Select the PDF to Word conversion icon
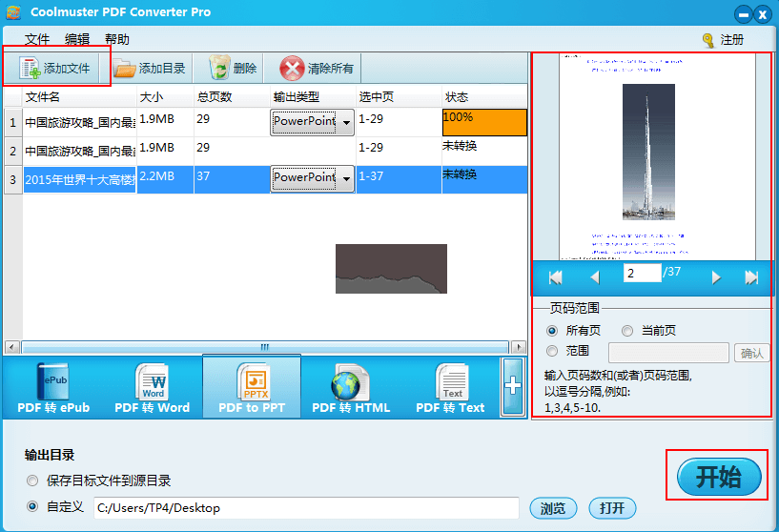Image resolution: width=779 pixels, height=532 pixels. pyautogui.click(x=153, y=381)
